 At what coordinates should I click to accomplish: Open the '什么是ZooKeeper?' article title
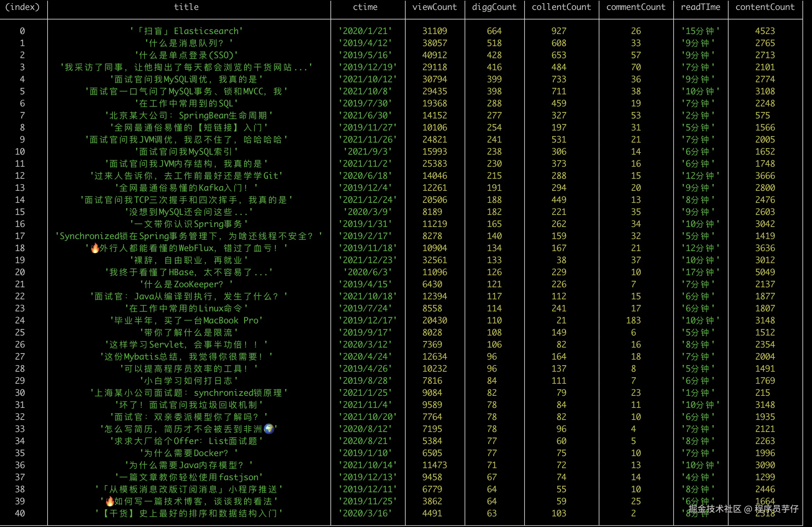coord(186,284)
